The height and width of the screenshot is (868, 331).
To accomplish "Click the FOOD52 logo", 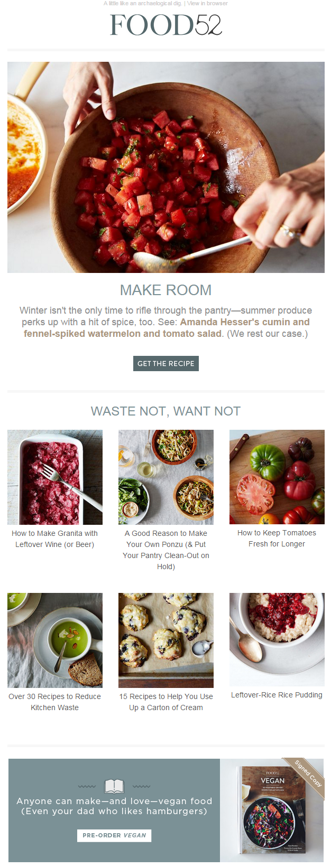I will tap(165, 25).
